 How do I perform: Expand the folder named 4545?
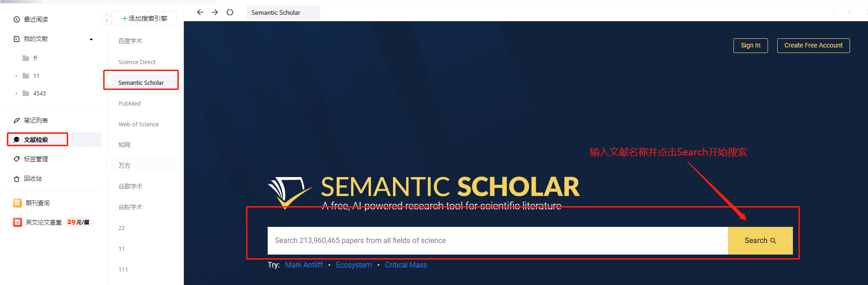(16, 94)
